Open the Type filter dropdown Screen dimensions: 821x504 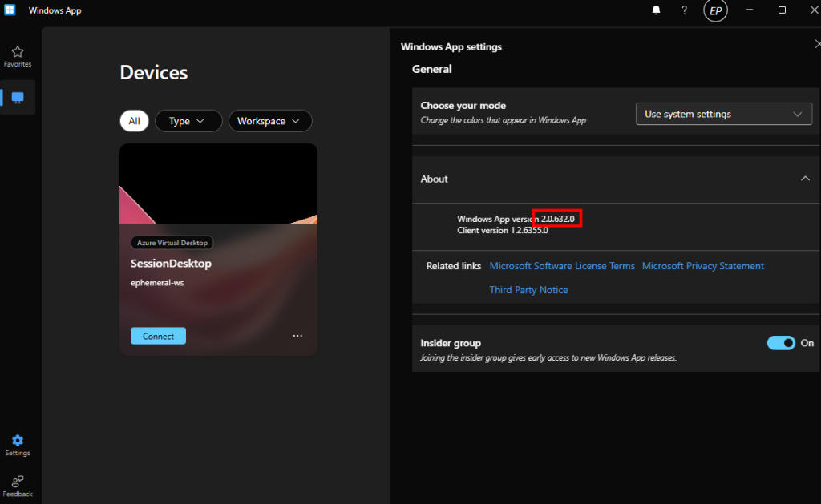[x=188, y=121]
